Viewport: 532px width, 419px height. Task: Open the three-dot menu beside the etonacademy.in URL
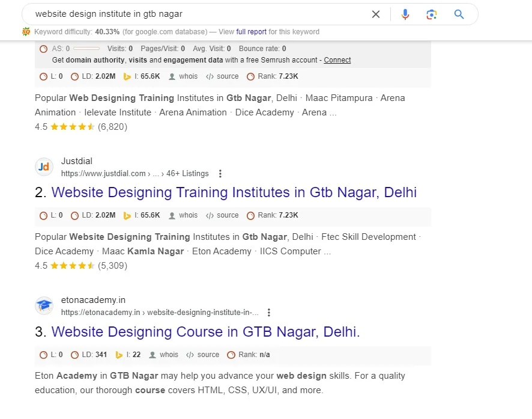pyautogui.click(x=269, y=313)
